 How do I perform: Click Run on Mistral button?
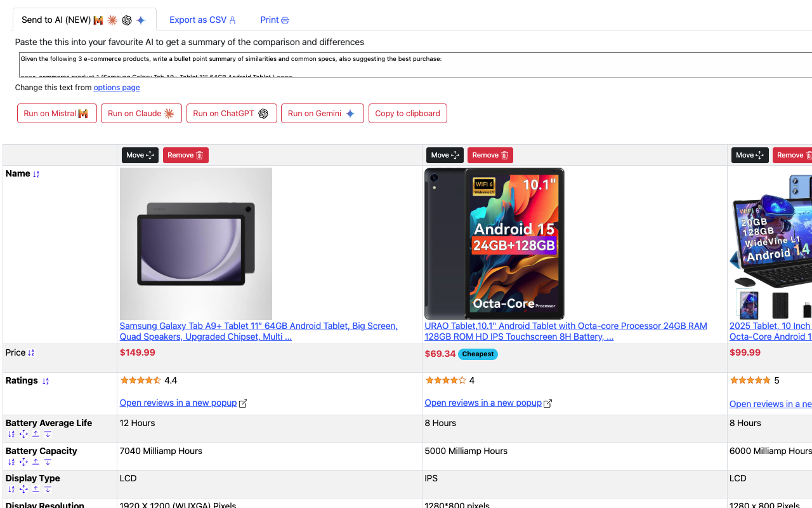click(57, 114)
